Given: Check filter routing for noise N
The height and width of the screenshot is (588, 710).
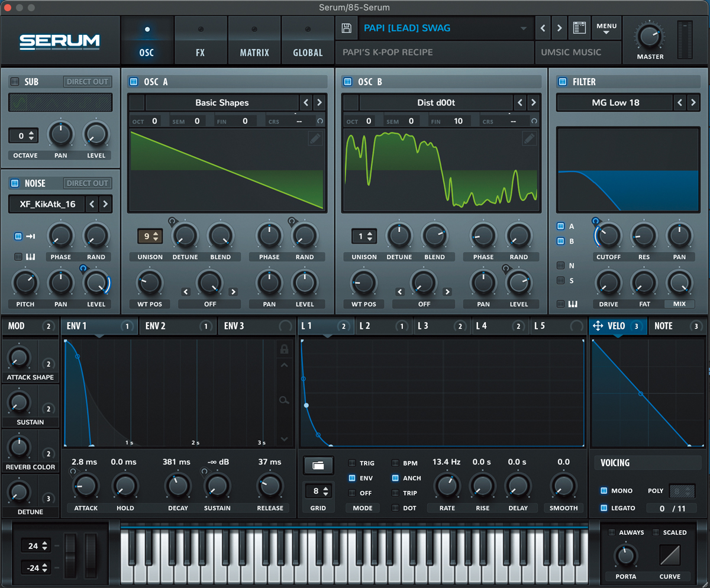Looking at the screenshot, I should [x=560, y=266].
